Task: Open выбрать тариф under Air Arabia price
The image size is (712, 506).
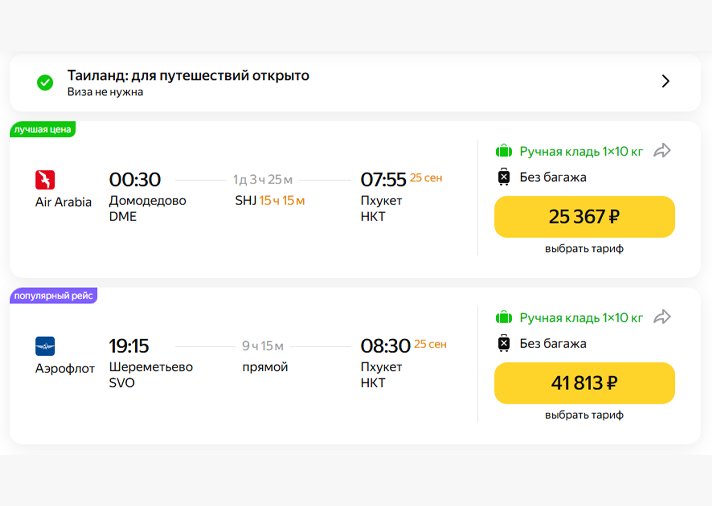Action: [584, 249]
